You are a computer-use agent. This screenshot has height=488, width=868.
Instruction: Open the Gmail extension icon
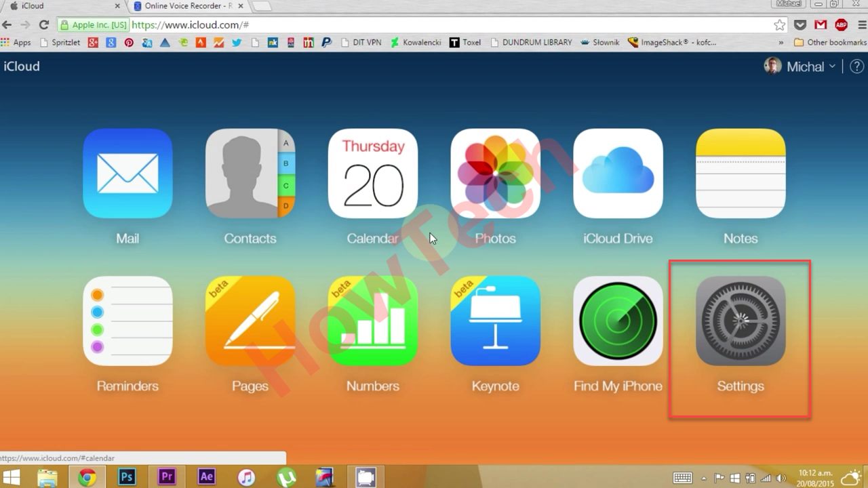pyautogui.click(x=821, y=25)
